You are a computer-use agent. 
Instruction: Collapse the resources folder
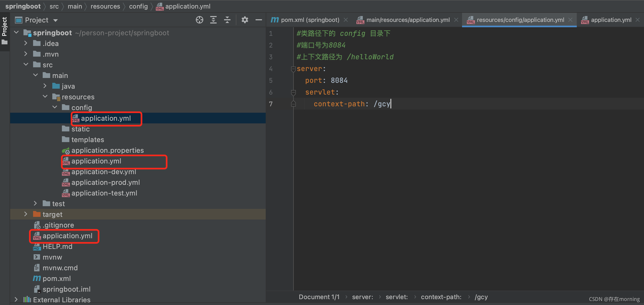coord(45,96)
